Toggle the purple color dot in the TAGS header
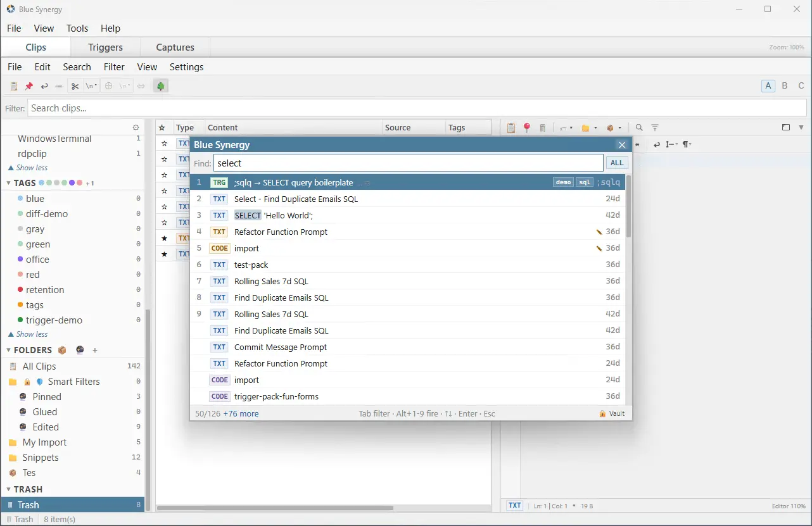The height and width of the screenshot is (526, 812). tap(72, 183)
